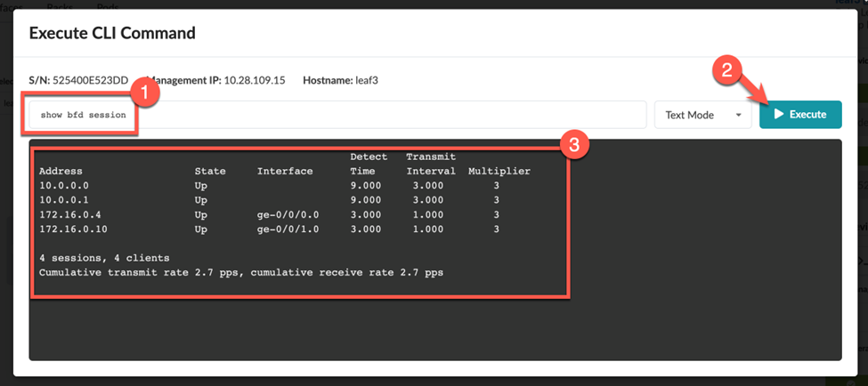
Task: Click interface ge-0/0/1.0 in output
Action: point(288,229)
